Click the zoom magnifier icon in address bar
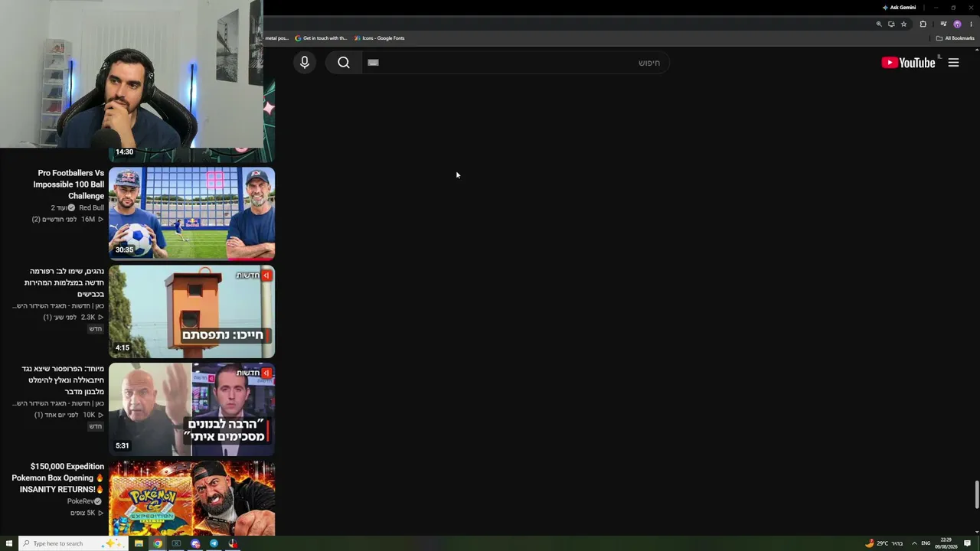 coord(879,24)
